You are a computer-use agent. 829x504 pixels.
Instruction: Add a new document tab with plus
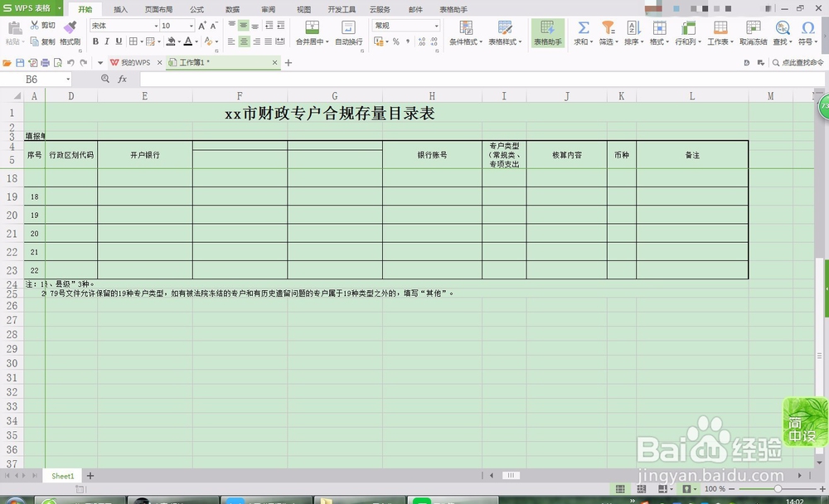(288, 62)
